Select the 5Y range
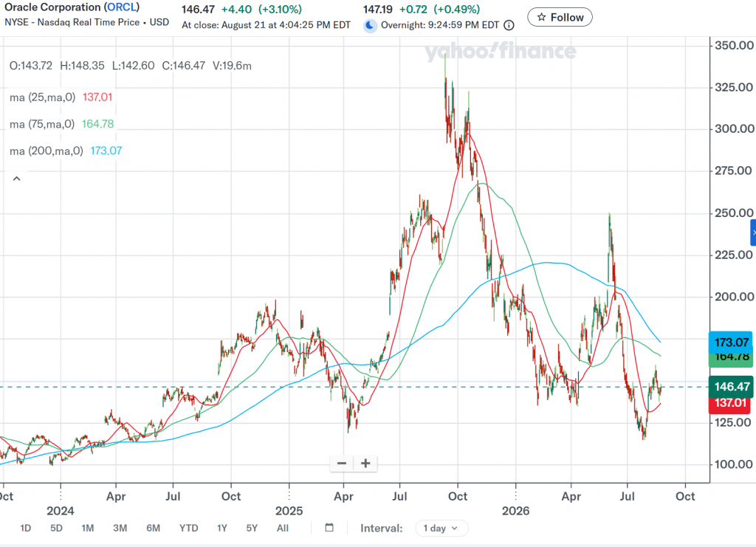This screenshot has height=547, width=756. 252,529
